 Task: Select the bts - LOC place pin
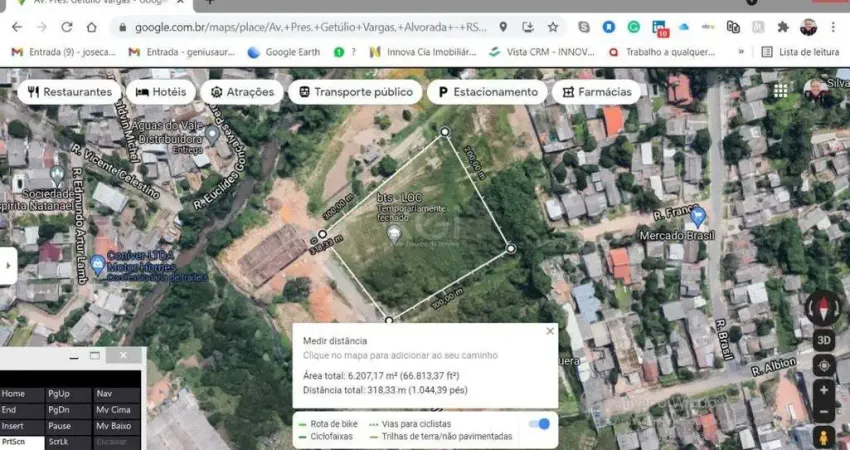click(x=394, y=235)
